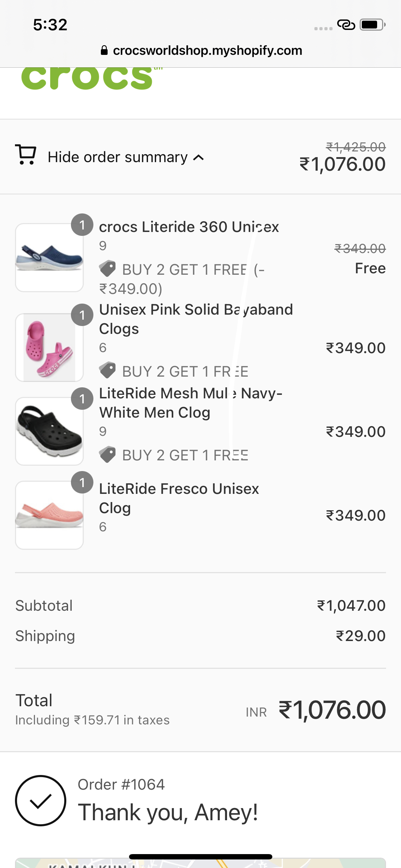Tap the battery icon in status bar
The width and height of the screenshot is (401, 868).
(372, 25)
